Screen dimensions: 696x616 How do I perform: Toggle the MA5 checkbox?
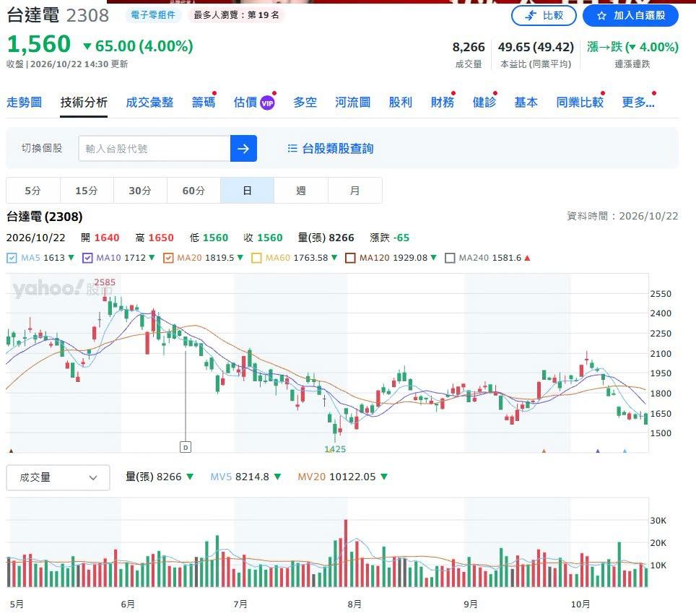click(x=12, y=258)
